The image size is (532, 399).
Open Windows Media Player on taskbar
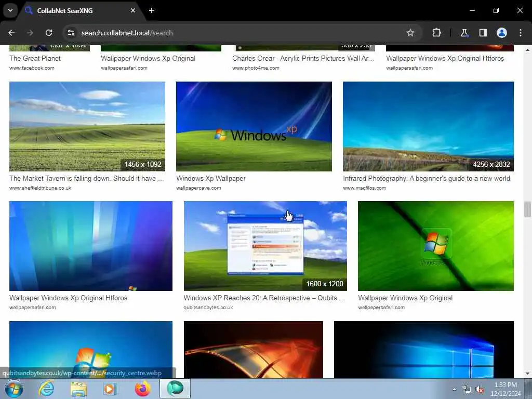[x=110, y=389]
